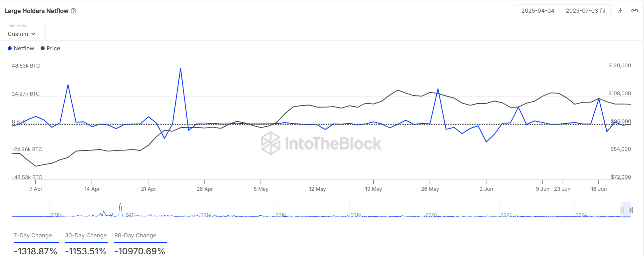
Task: Click the Large Holders Netflow title
Action: pos(36,11)
